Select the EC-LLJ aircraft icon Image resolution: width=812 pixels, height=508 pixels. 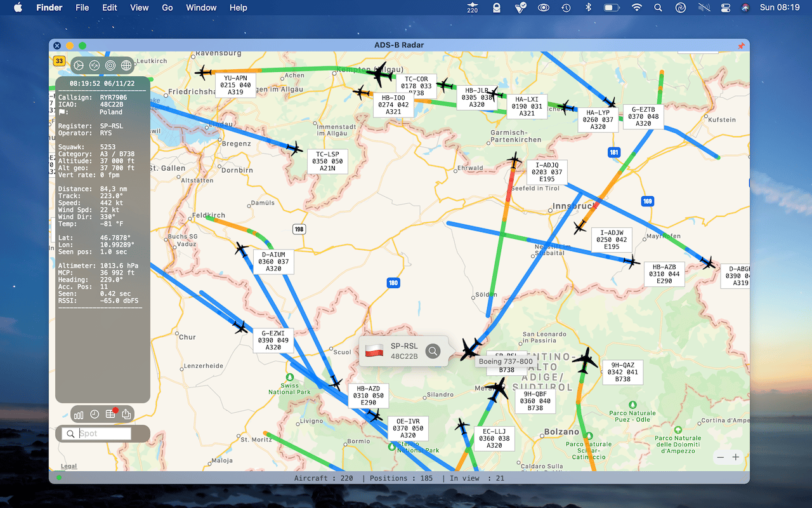pyautogui.click(x=462, y=426)
